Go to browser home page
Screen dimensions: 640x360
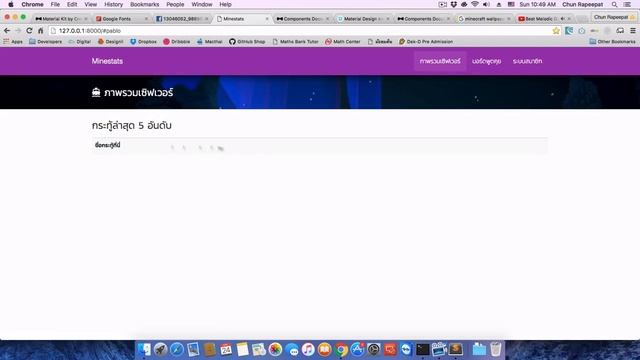click(40, 31)
